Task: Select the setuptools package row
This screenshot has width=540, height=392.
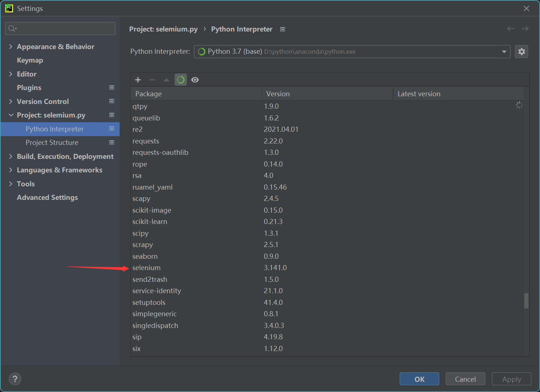Action: (x=327, y=302)
